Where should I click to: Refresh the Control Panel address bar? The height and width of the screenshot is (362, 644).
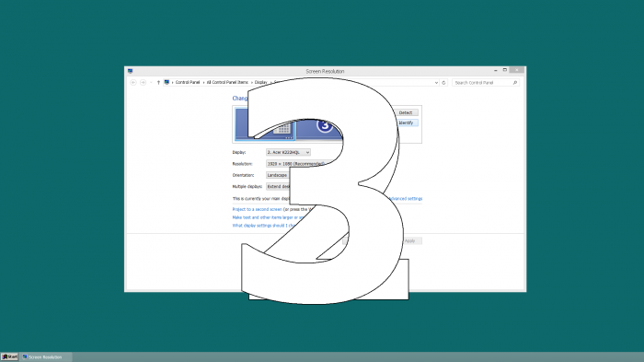tap(443, 83)
